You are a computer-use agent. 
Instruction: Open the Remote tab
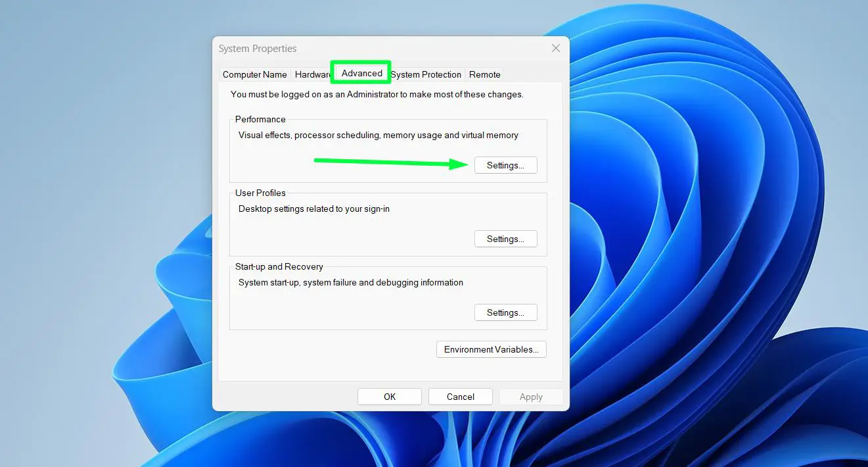484,74
